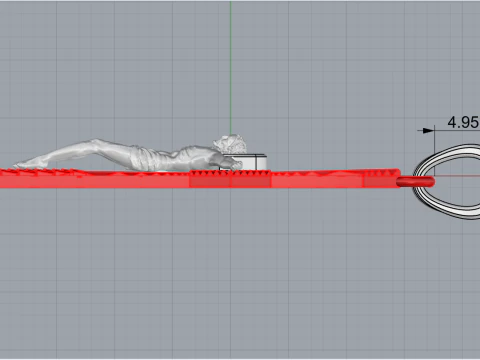Click the draped cloth on the figure's torso
This screenshot has height=360, width=480.
(143, 158)
